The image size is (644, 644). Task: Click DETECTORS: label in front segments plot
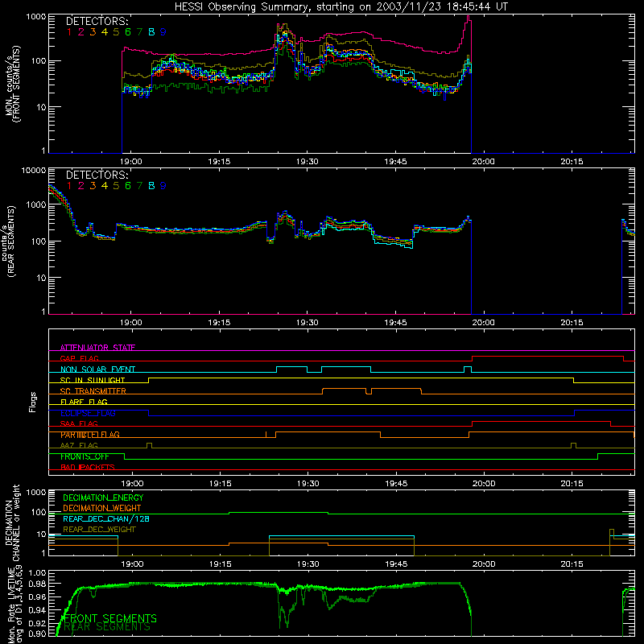coord(97,21)
